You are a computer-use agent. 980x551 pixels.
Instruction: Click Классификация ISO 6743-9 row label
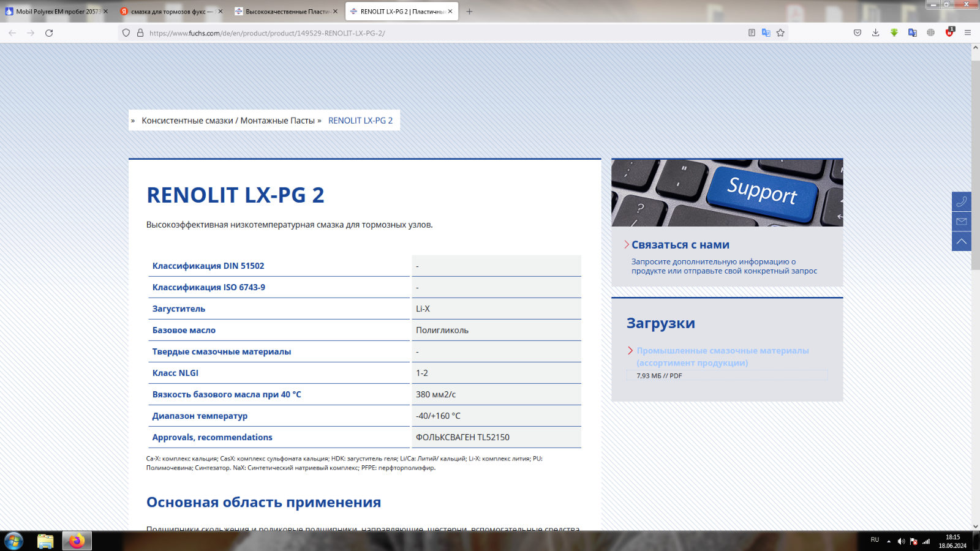pos(209,287)
